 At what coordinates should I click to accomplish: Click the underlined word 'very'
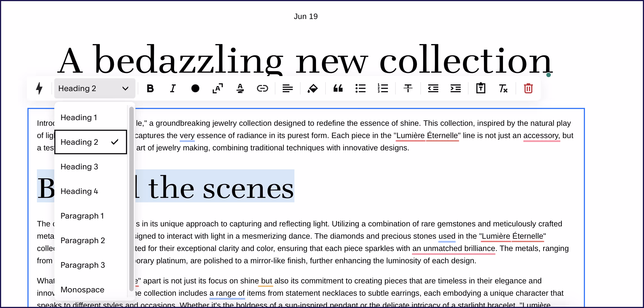[187, 136]
